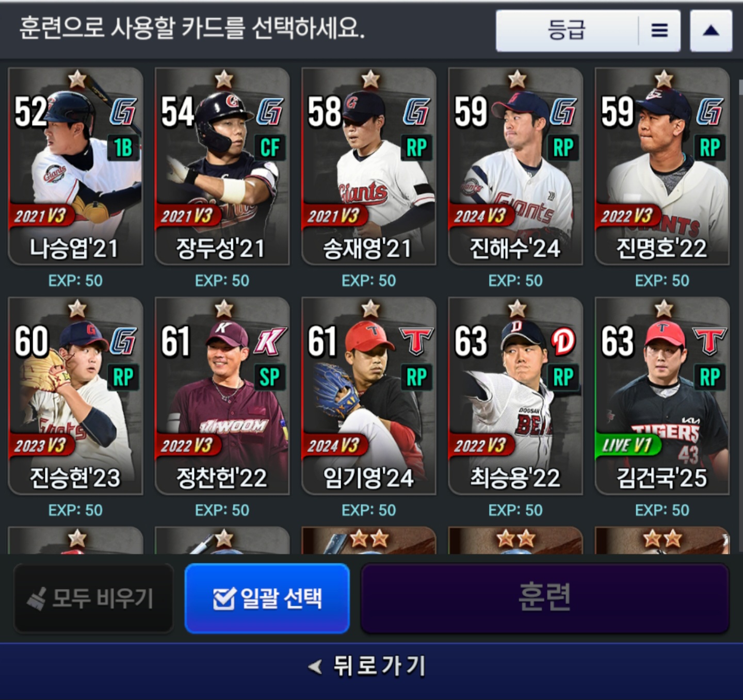Viewport: 743px width, 700px height.
Task: Open the 등급 sort dropdown
Action: point(567,30)
